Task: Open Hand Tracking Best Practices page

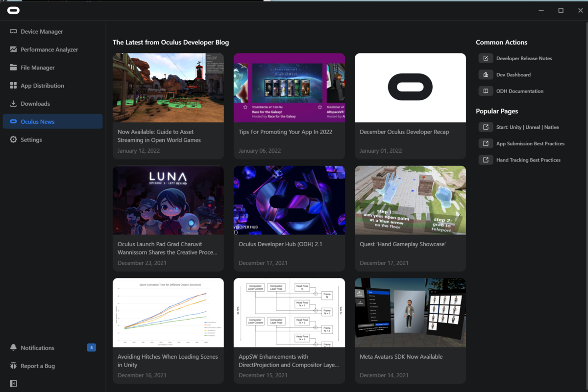Action: (x=528, y=160)
